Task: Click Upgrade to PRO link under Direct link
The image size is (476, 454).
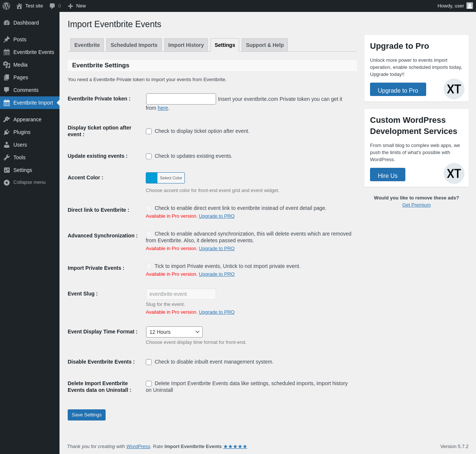Action: point(217,216)
